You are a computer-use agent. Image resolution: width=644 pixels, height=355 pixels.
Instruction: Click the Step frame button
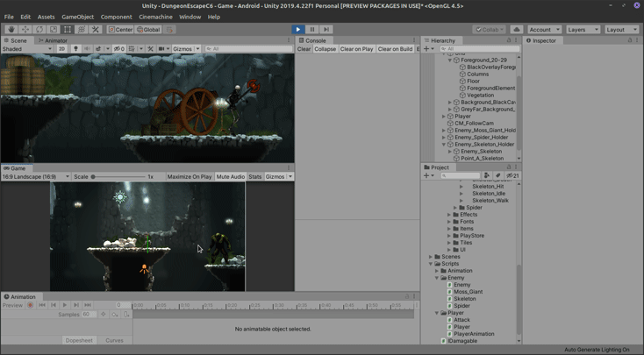326,30
